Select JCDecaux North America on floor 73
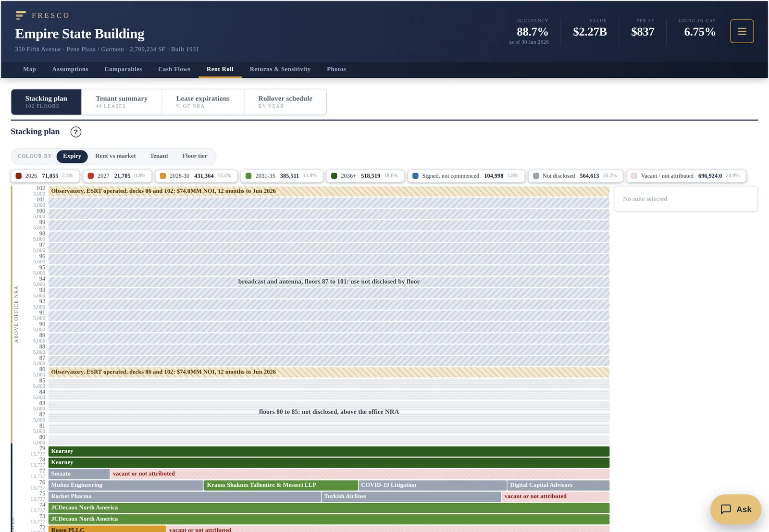 click(329, 519)
